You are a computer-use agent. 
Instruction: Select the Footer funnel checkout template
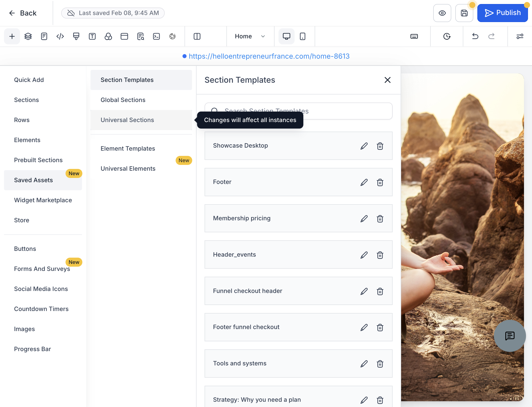pos(298,327)
